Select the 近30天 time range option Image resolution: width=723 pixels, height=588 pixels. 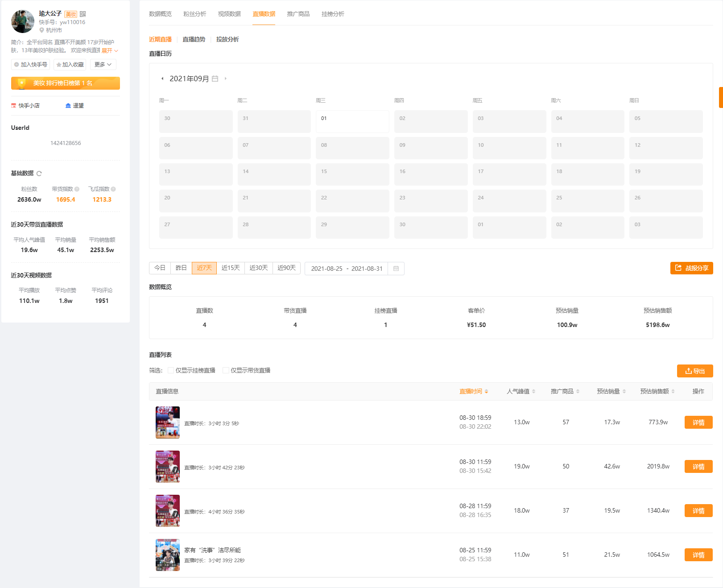(x=259, y=268)
